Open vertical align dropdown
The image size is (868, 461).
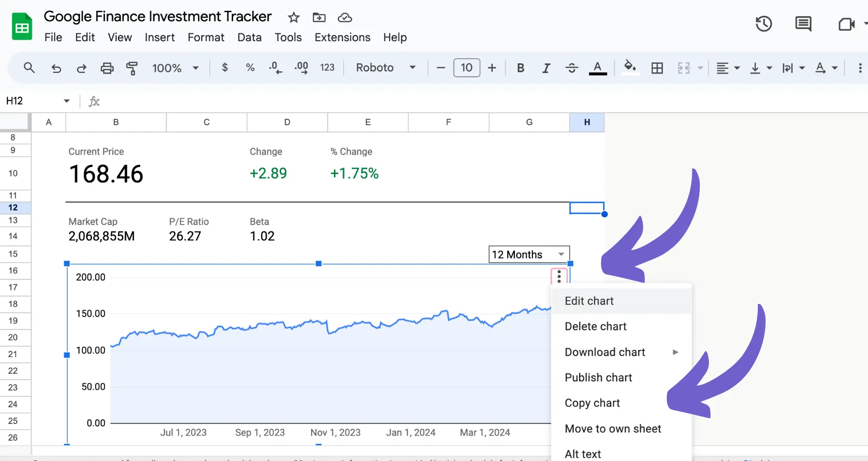tap(760, 68)
